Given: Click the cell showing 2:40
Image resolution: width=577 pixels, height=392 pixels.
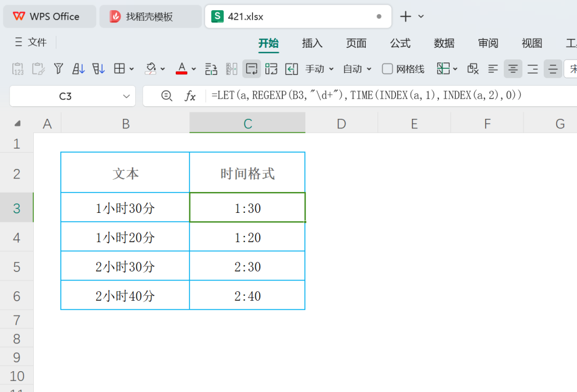Looking at the screenshot, I should point(247,296).
